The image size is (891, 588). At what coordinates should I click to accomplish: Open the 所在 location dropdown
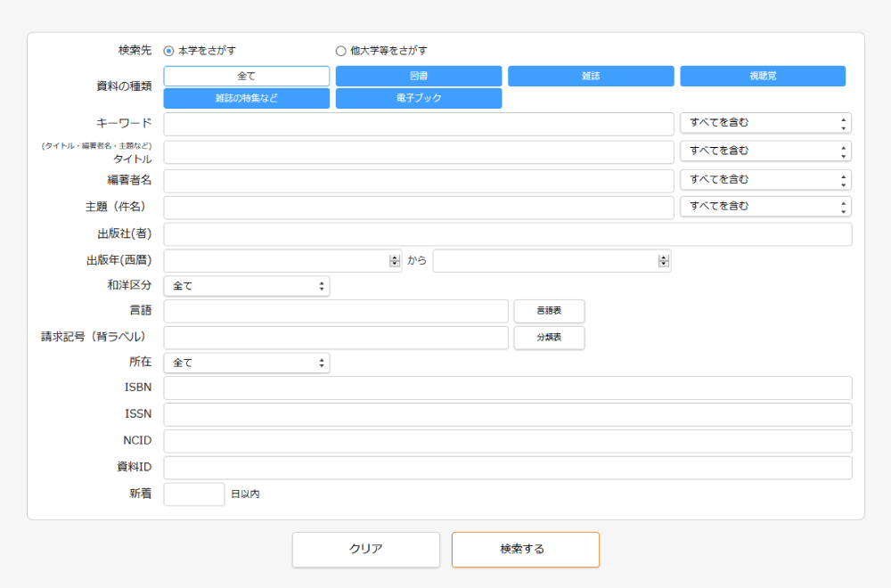pyautogui.click(x=246, y=363)
